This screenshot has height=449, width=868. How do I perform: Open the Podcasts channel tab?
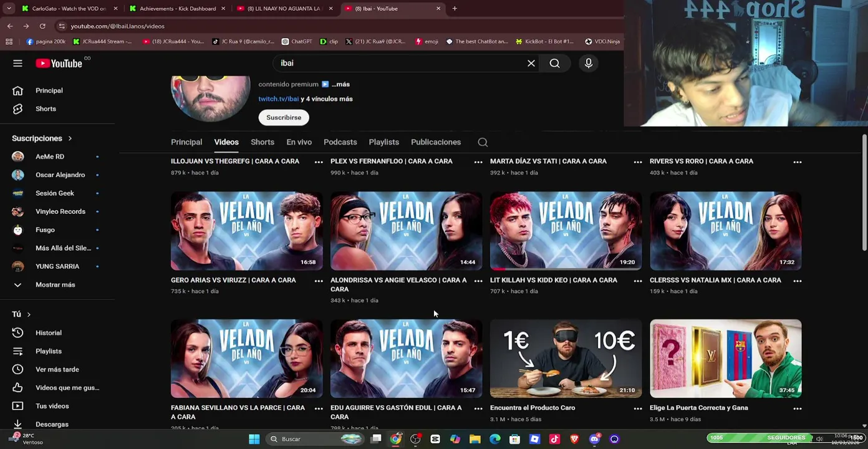tap(340, 142)
